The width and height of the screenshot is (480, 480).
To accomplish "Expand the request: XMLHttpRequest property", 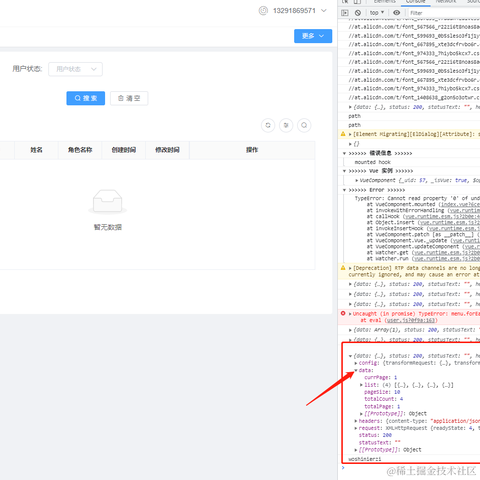I will point(356,428).
